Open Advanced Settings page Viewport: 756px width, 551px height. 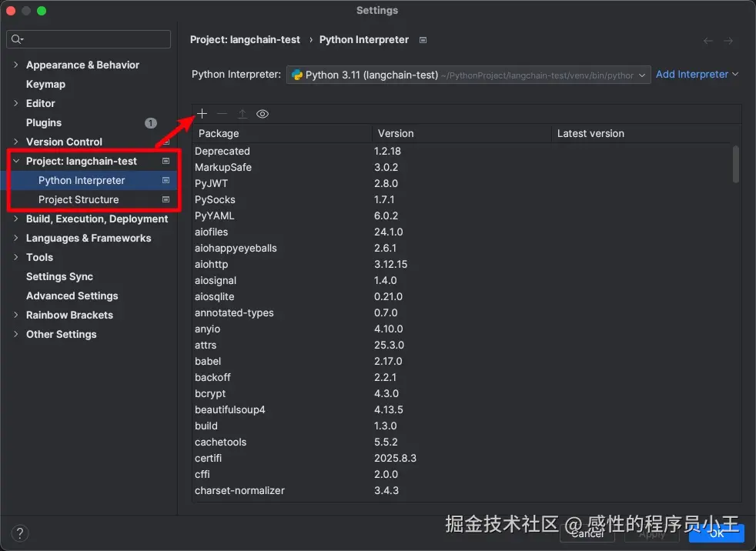pyautogui.click(x=72, y=296)
